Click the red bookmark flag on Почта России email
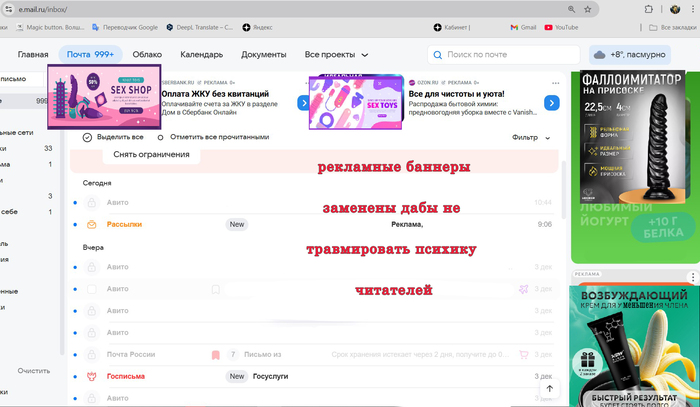Screen dimensions: 700x407 tap(215, 354)
